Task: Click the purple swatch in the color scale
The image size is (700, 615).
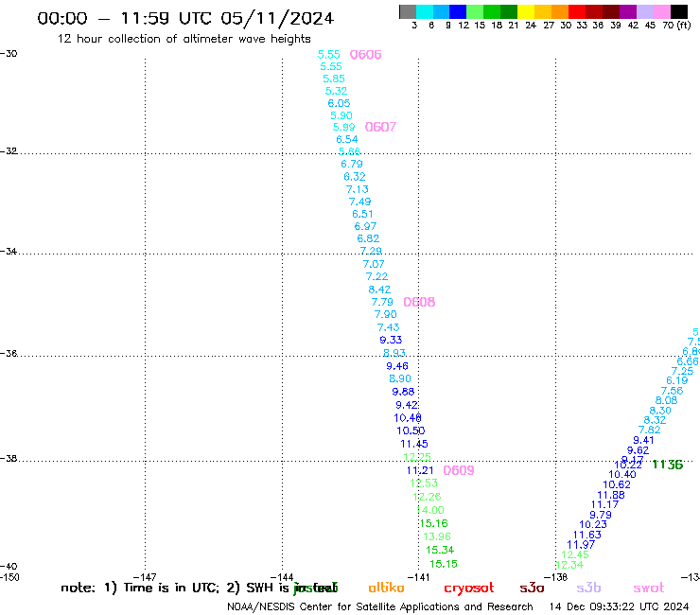Action: click(x=628, y=11)
